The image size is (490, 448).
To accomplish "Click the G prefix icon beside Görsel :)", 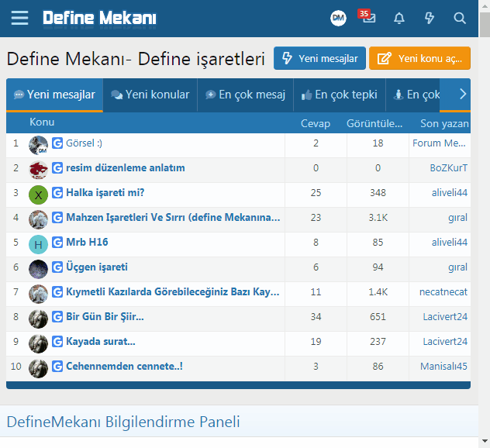I will pos(57,143).
